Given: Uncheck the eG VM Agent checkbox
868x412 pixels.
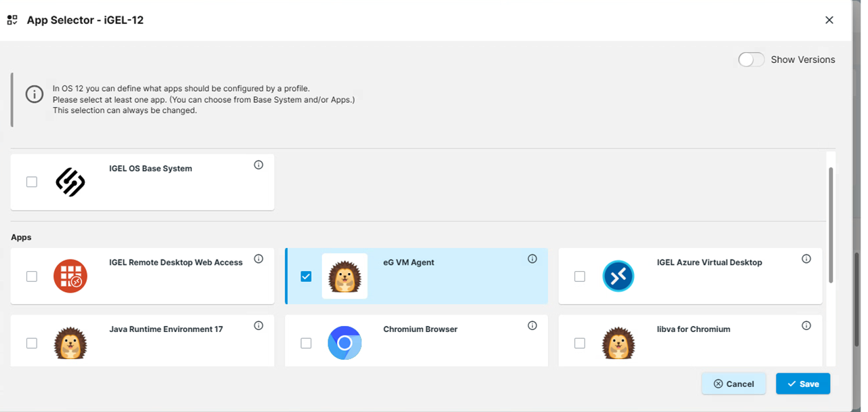Looking at the screenshot, I should [x=306, y=276].
